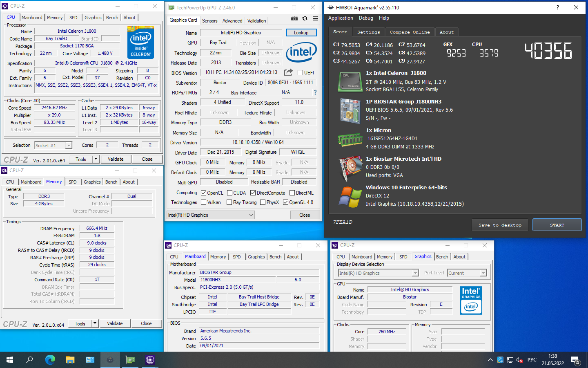Click the muted volume tray icon
This screenshot has width=588, height=368.
click(x=520, y=360)
